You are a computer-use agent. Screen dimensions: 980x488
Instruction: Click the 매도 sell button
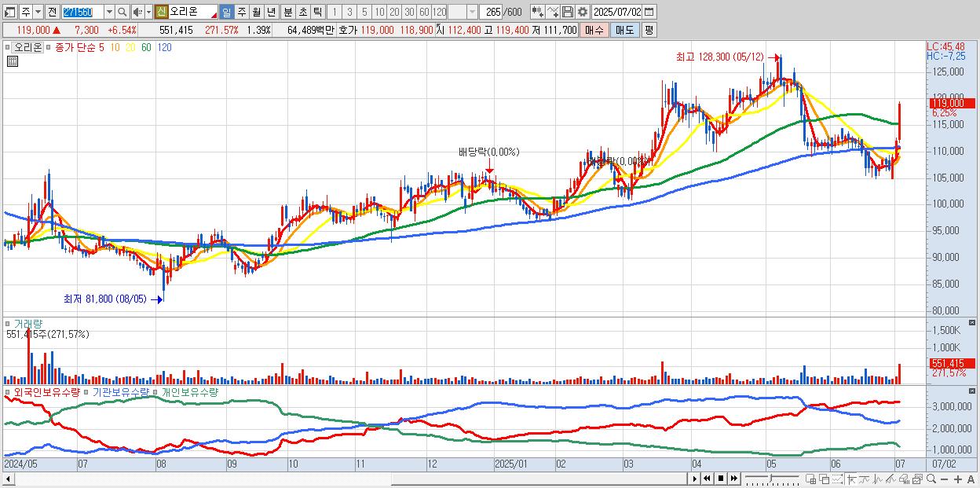[x=625, y=30]
